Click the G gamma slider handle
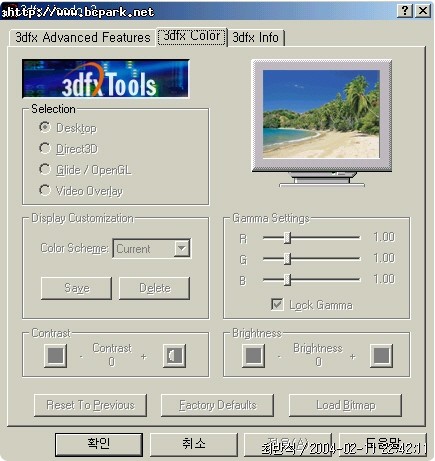 click(288, 259)
